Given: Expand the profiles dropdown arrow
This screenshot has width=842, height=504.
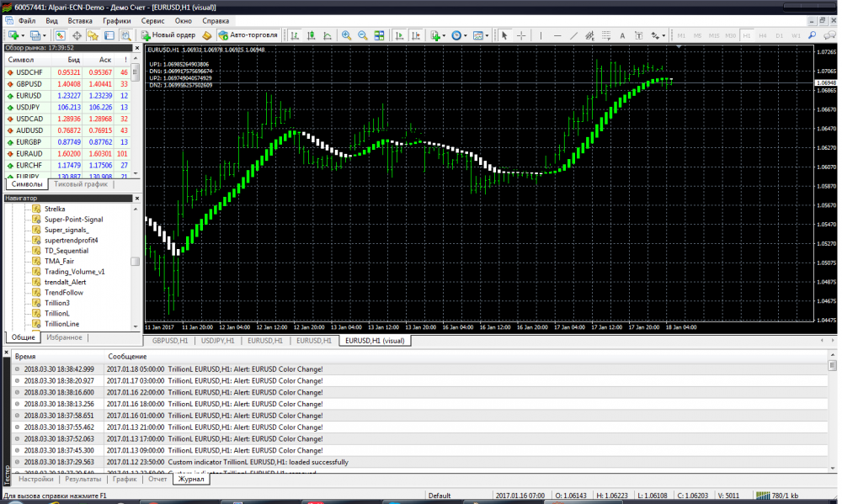Looking at the screenshot, I should pyautogui.click(x=44, y=36).
